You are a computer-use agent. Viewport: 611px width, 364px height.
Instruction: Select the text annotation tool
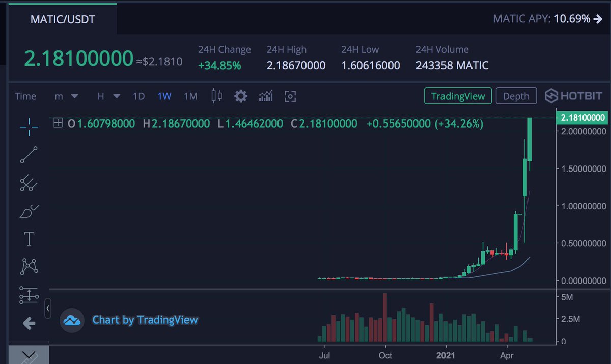(29, 238)
